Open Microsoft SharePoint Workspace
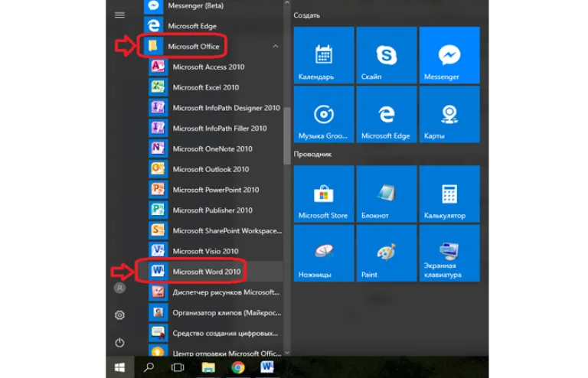This screenshot has height=378, width=588. point(216,231)
